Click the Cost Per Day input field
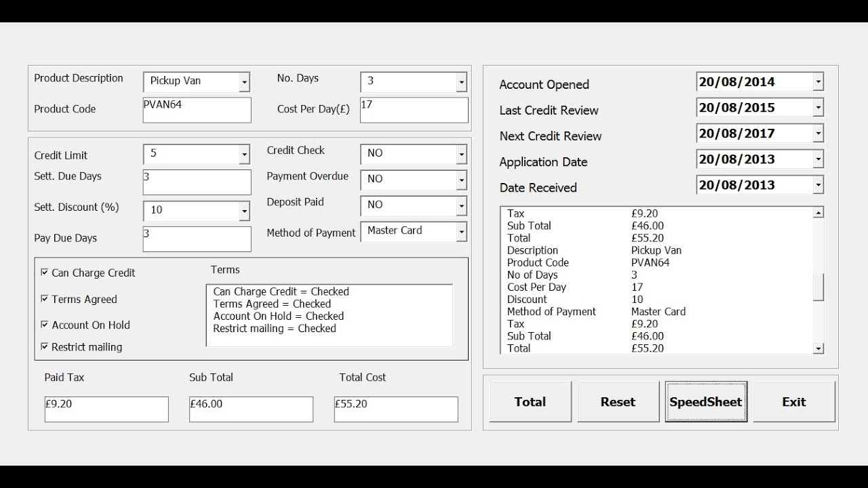The image size is (868, 488). click(414, 110)
